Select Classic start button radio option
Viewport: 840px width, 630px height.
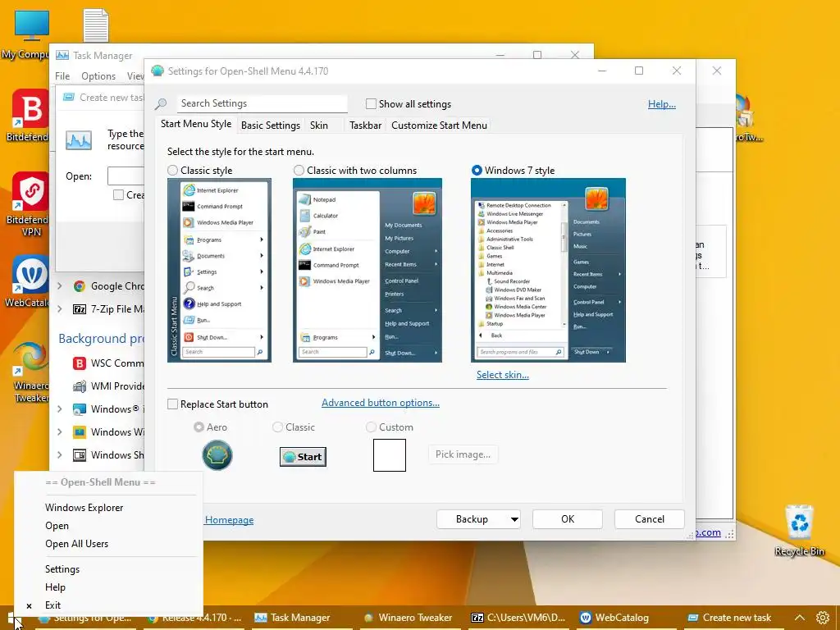[x=277, y=427]
